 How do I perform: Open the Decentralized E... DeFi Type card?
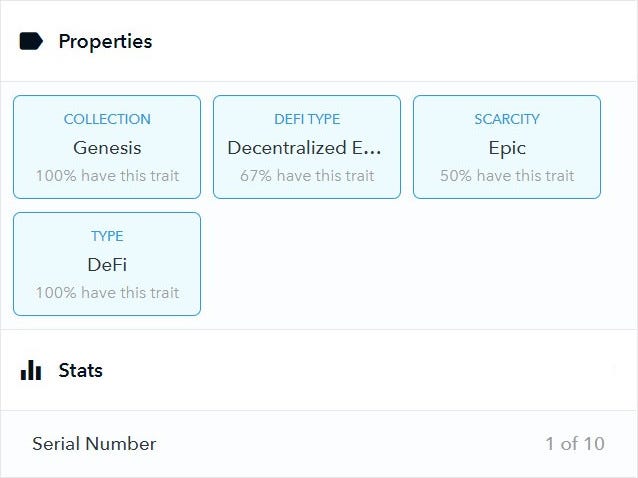pos(307,147)
